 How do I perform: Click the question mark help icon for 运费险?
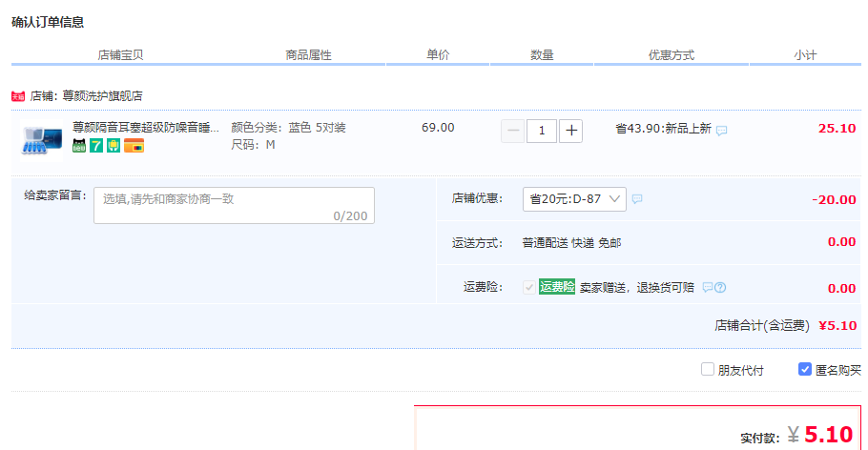tap(719, 287)
